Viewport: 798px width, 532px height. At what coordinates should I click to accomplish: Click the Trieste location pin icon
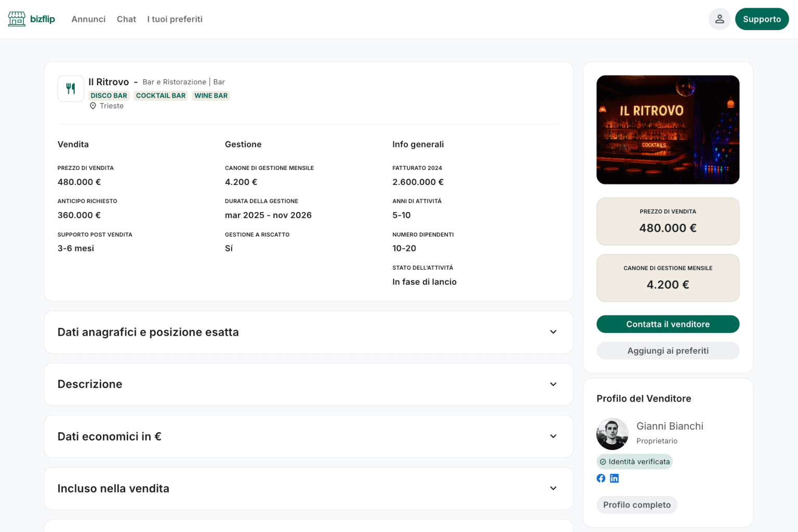click(93, 106)
